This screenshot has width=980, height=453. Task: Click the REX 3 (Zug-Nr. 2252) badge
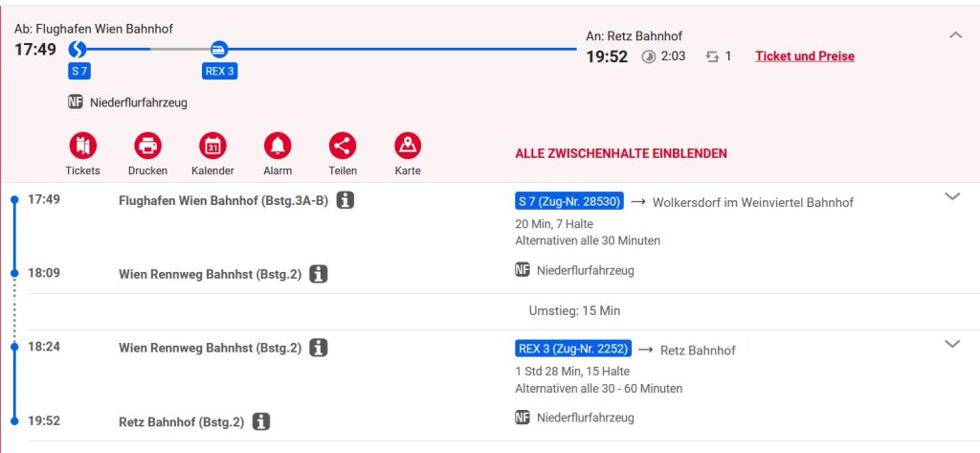coord(573,350)
